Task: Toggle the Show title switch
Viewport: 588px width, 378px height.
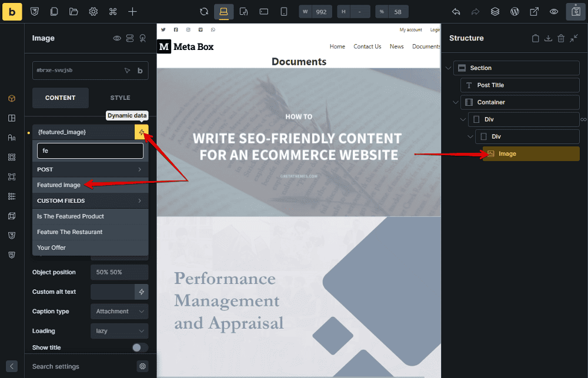Action: (x=140, y=347)
